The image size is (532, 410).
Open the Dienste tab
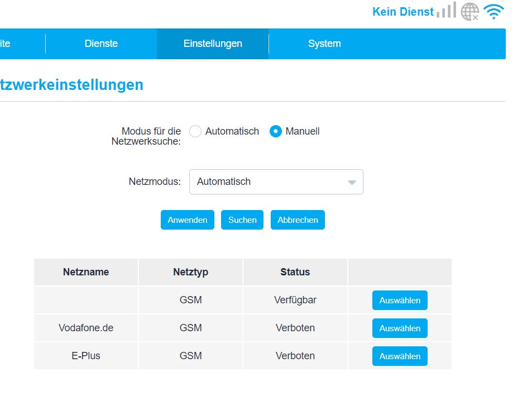pyautogui.click(x=101, y=44)
